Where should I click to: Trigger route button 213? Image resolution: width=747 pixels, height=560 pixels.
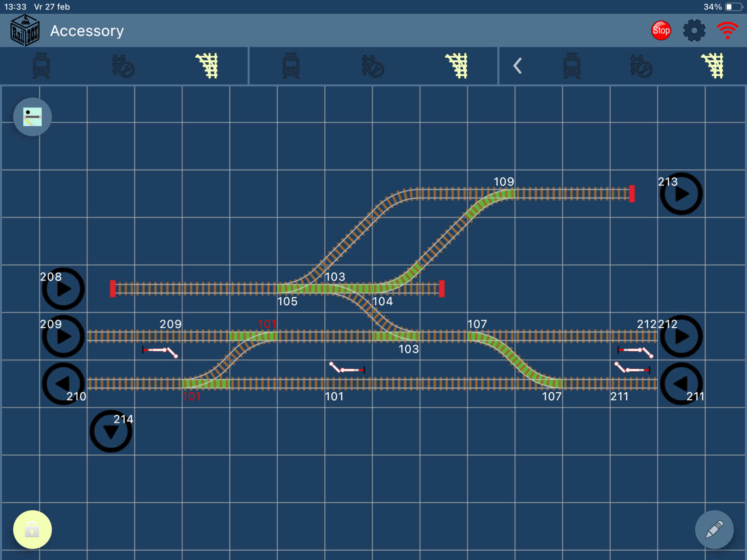[x=681, y=194]
